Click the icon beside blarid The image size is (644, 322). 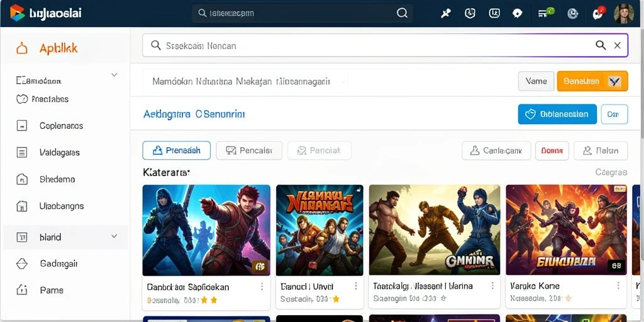pyautogui.click(x=22, y=237)
